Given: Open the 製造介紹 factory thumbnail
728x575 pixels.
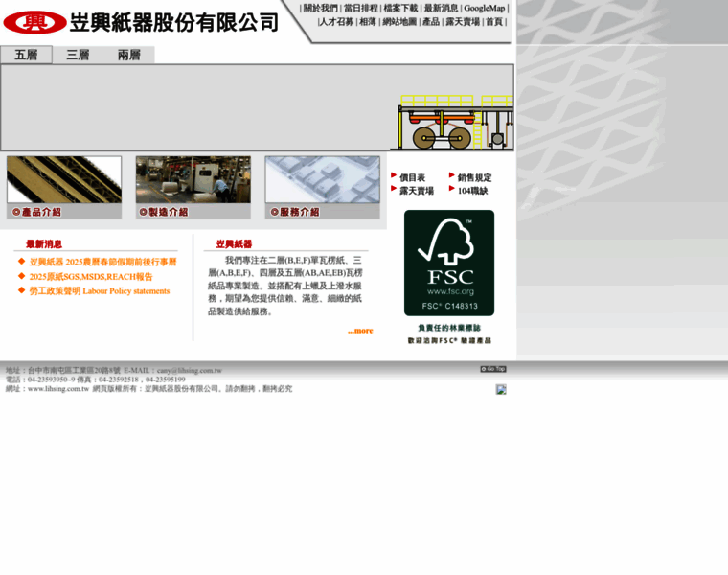Looking at the screenshot, I should (193, 179).
